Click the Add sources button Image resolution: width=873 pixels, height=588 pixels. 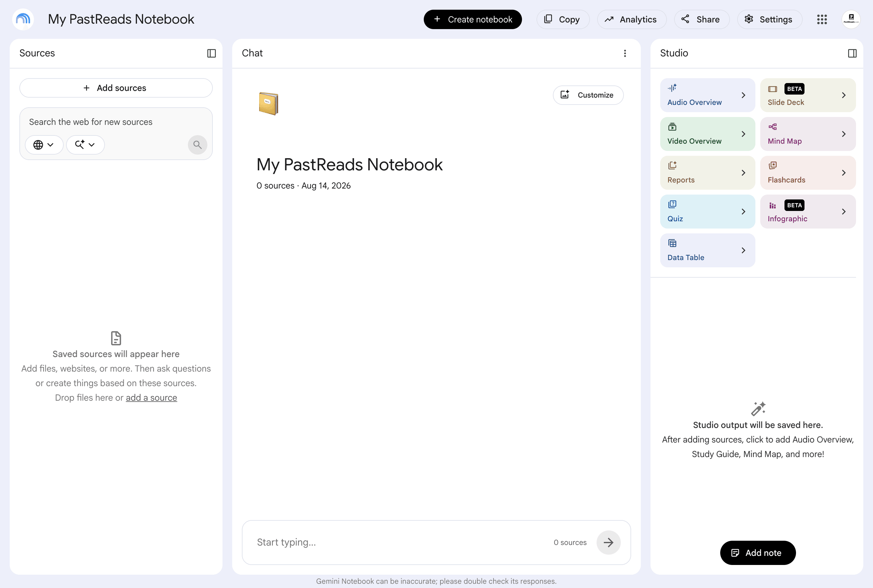point(116,88)
